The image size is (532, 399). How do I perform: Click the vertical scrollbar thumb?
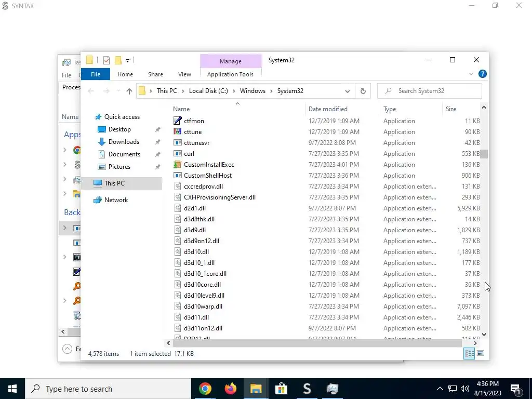click(484, 154)
